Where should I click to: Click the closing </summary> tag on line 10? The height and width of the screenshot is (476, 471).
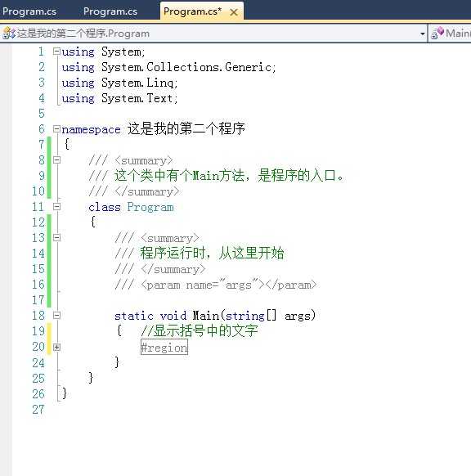(147, 191)
